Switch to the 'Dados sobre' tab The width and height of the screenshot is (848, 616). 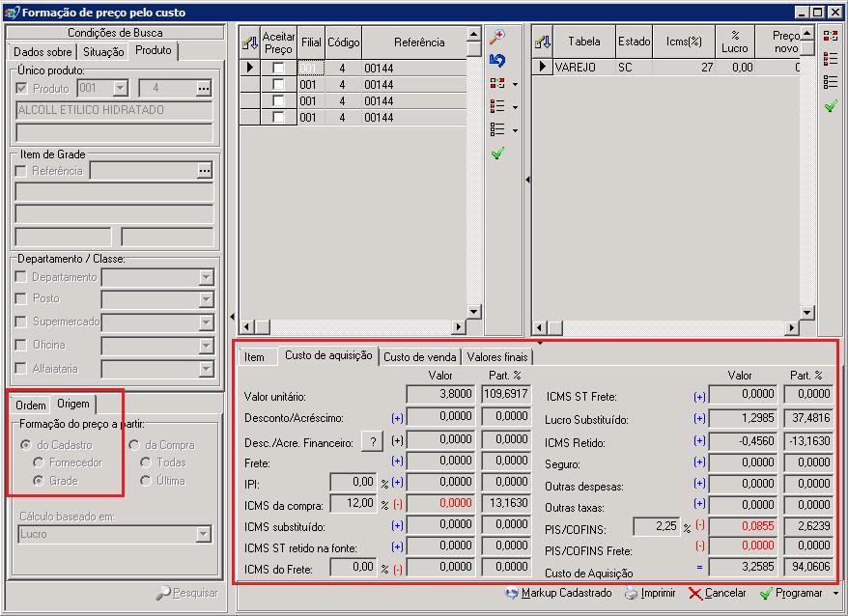coord(42,52)
